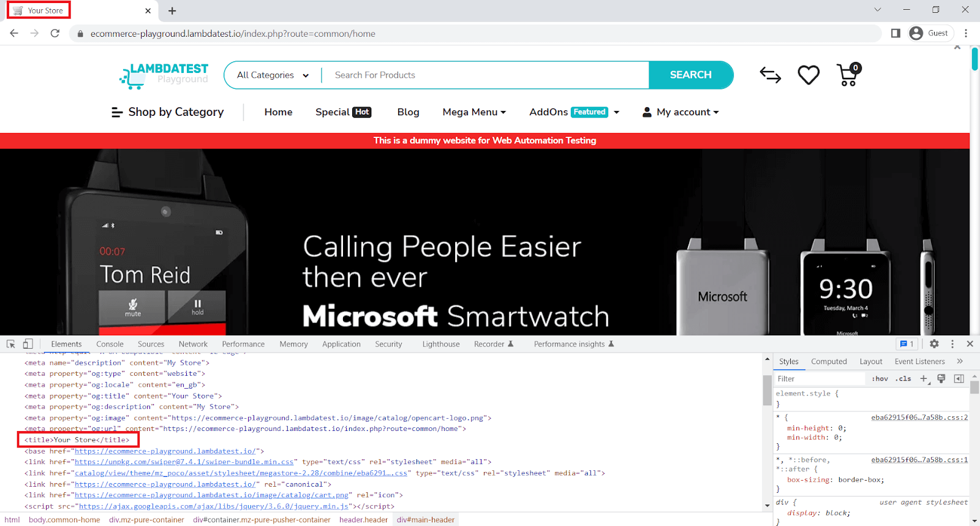Select div#main-header breadcrumb item

click(426, 520)
